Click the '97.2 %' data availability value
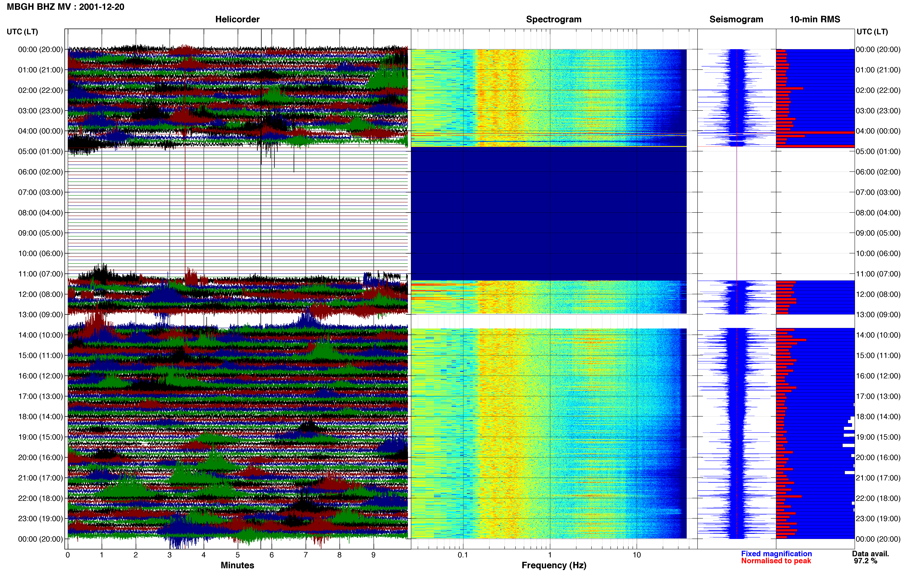This screenshot has width=924, height=578. 865,561
